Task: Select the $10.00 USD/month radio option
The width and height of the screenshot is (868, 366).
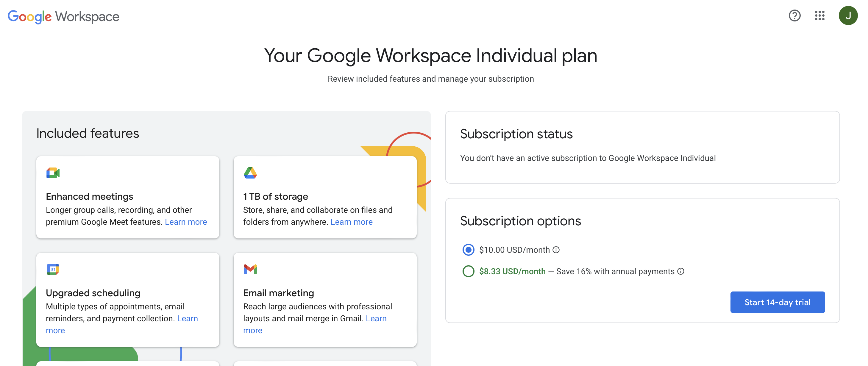Action: pos(468,250)
